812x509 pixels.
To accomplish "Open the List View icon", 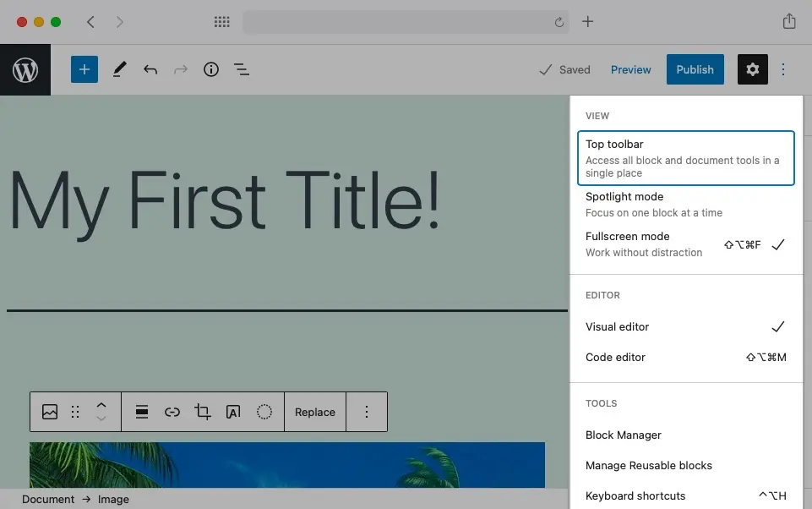I will click(242, 69).
